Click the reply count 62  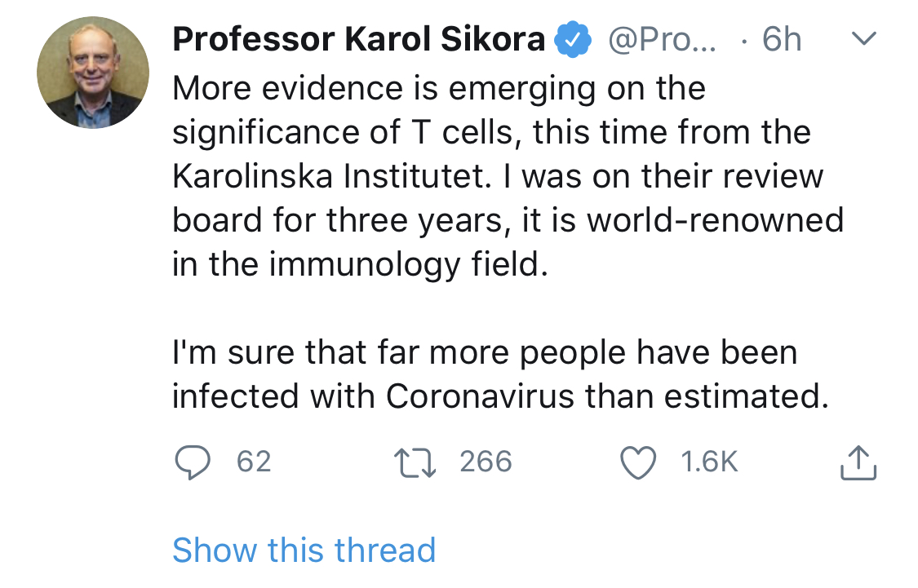(253, 462)
